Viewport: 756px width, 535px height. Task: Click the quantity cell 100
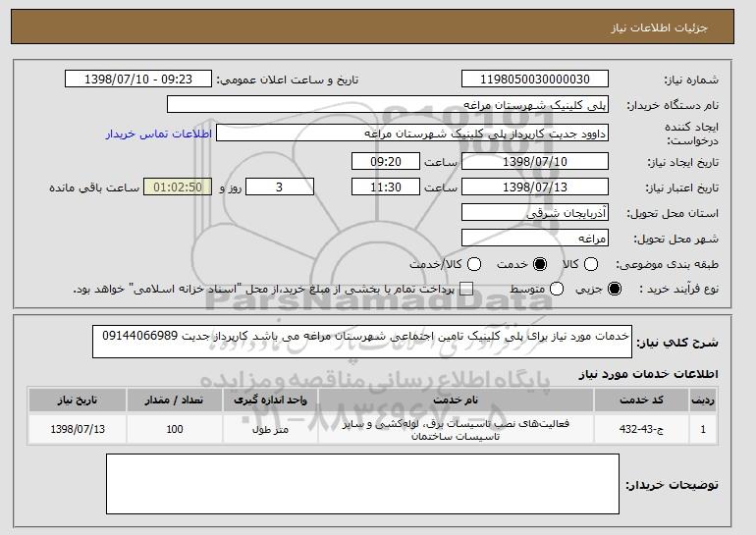(174, 429)
